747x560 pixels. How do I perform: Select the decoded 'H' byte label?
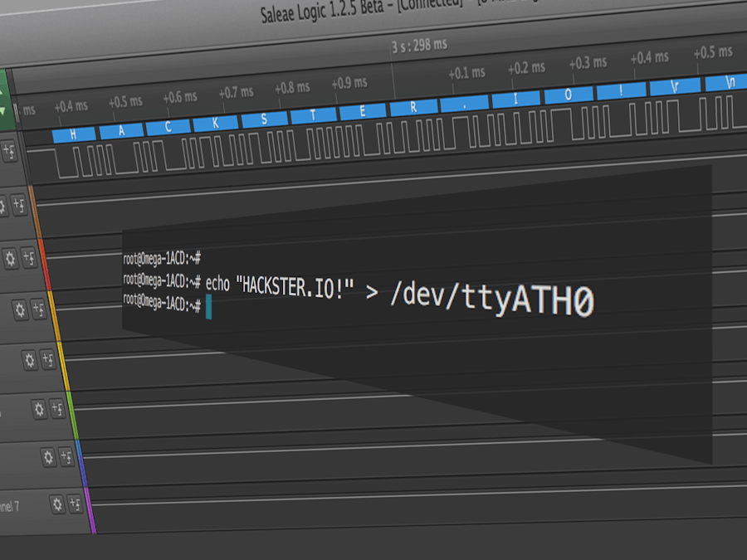[74, 134]
